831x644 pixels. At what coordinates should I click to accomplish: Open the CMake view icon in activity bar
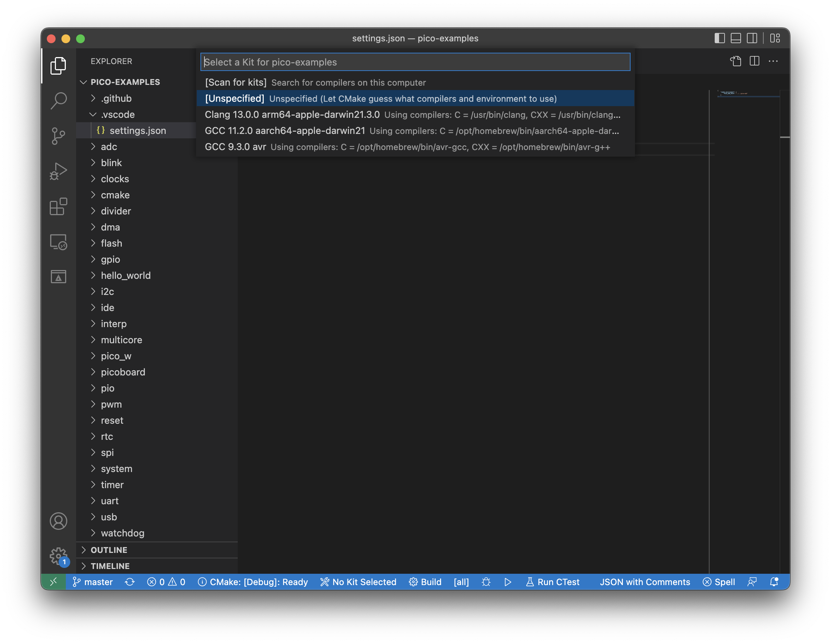coord(58,277)
